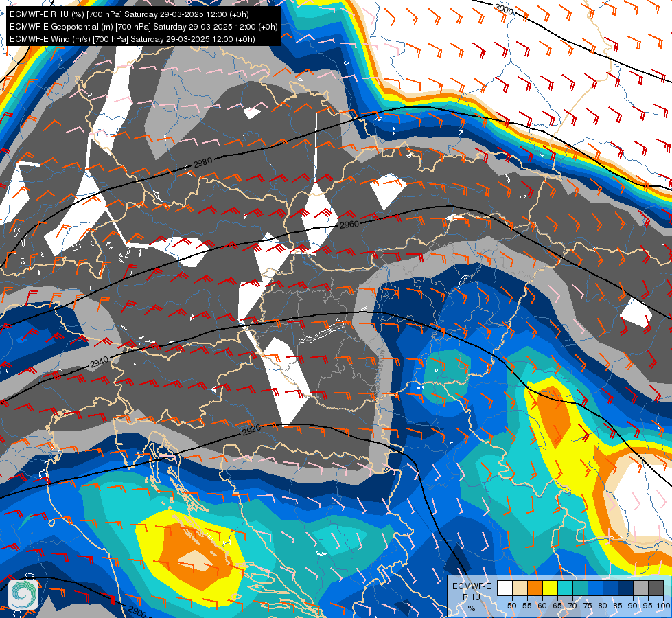This screenshot has height=618, width=672.
Task: Click the legend value 65
Action: [557, 606]
